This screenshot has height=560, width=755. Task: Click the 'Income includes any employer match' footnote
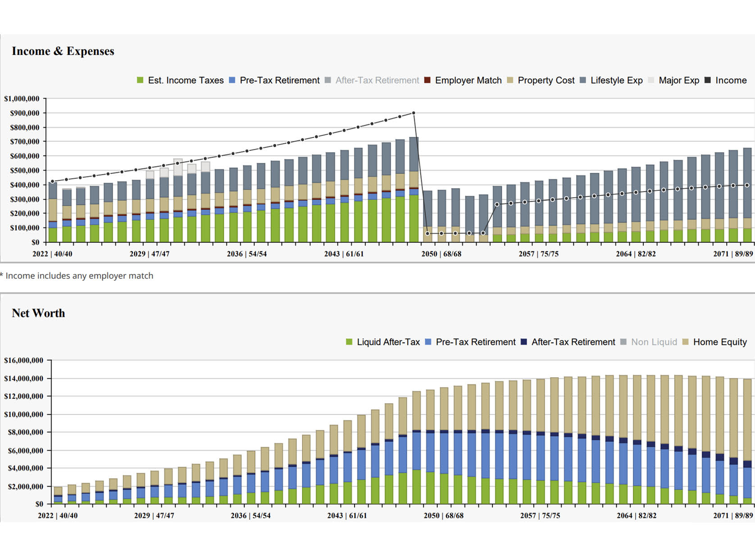coord(77,275)
